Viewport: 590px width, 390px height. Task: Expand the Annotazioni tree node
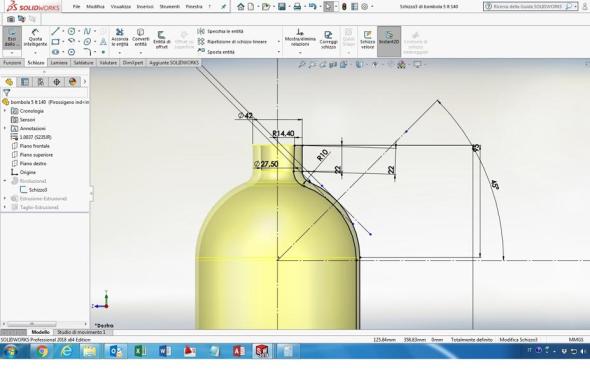(5, 128)
